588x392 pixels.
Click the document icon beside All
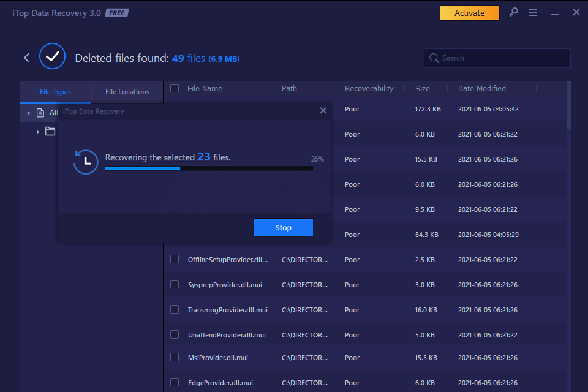[40, 113]
